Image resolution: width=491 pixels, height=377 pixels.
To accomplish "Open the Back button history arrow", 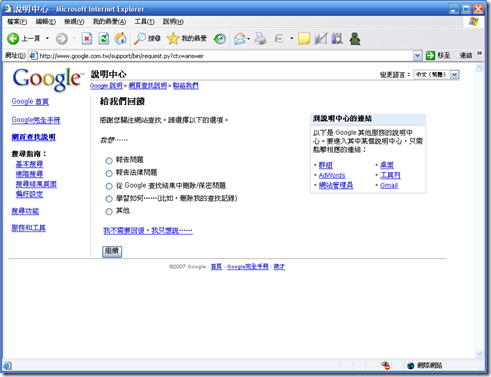I will (x=47, y=39).
